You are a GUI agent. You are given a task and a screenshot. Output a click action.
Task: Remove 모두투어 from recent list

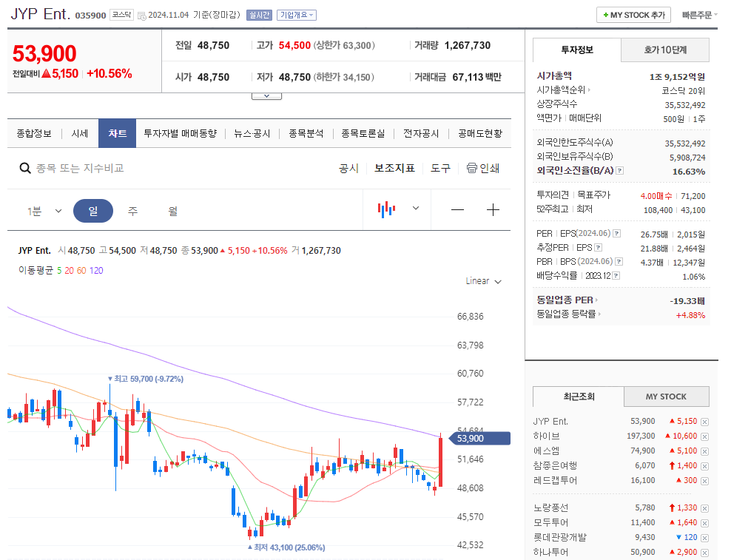(x=704, y=523)
